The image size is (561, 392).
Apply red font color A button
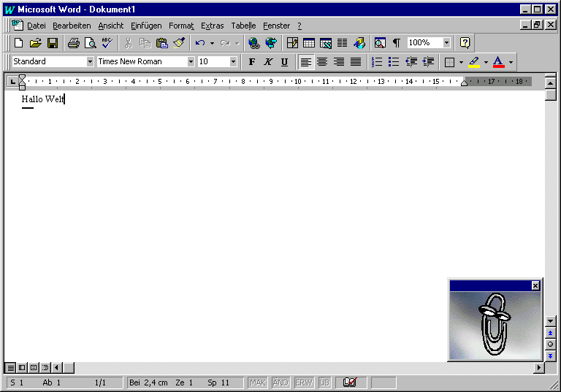point(498,61)
